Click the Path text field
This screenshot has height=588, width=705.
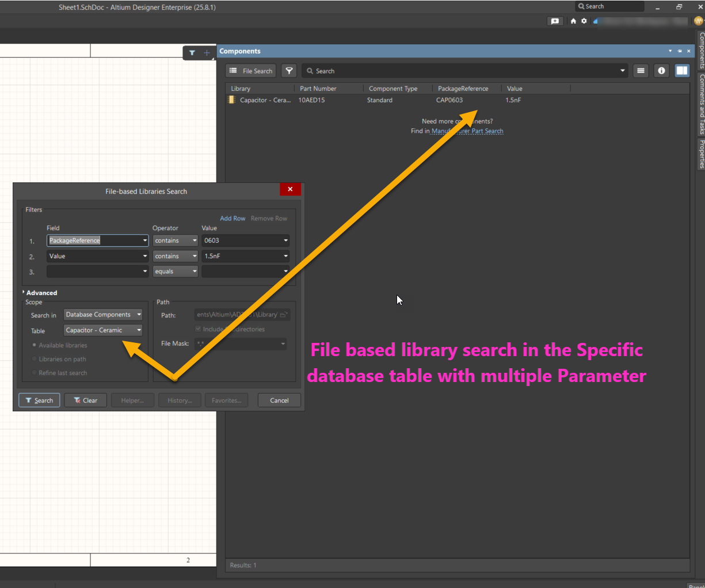point(237,315)
